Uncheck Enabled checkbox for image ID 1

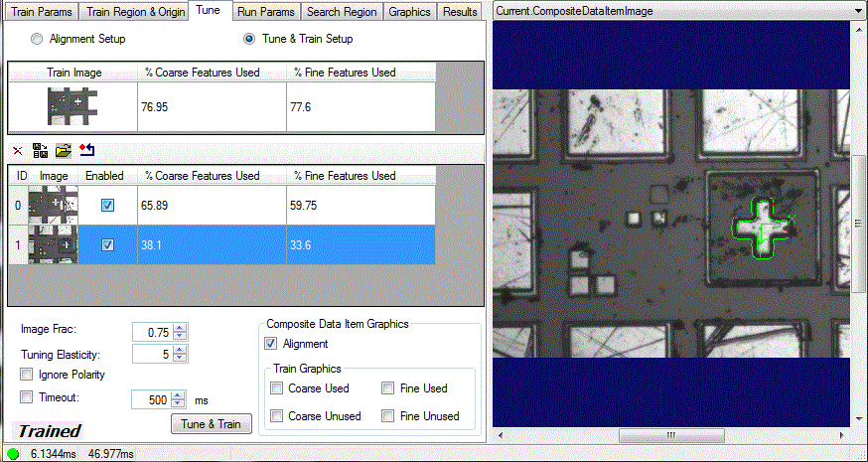(108, 244)
